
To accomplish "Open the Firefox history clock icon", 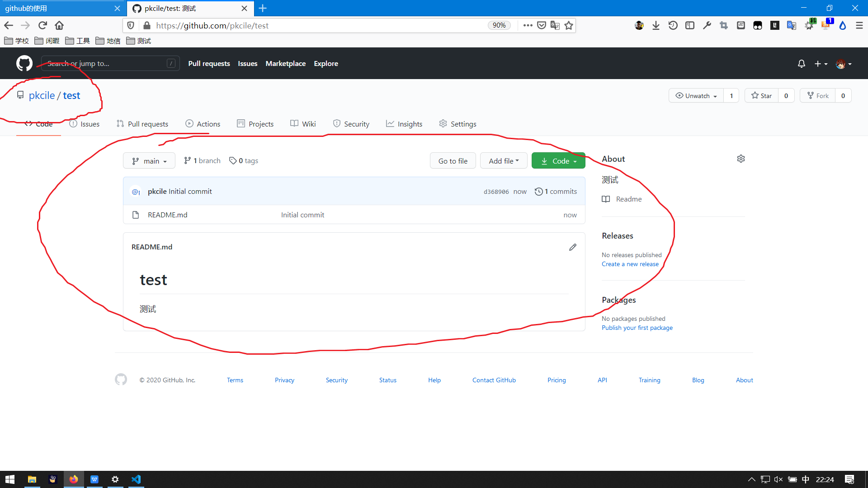I will [x=673, y=25].
